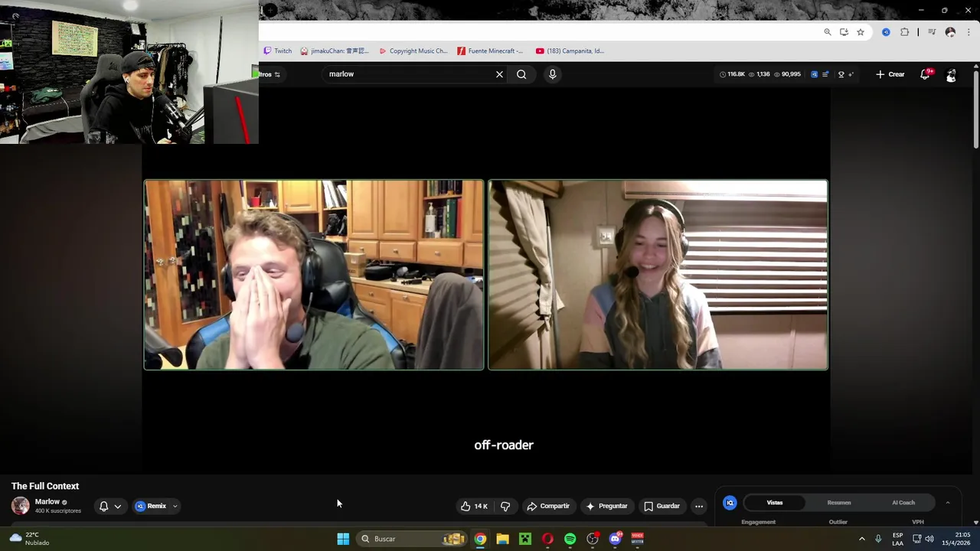Viewport: 980px width, 551px height.
Task: Click the Remix button
Action: pos(151,506)
